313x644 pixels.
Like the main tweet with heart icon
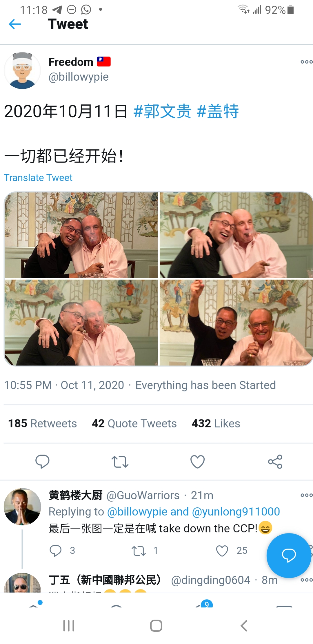197,462
